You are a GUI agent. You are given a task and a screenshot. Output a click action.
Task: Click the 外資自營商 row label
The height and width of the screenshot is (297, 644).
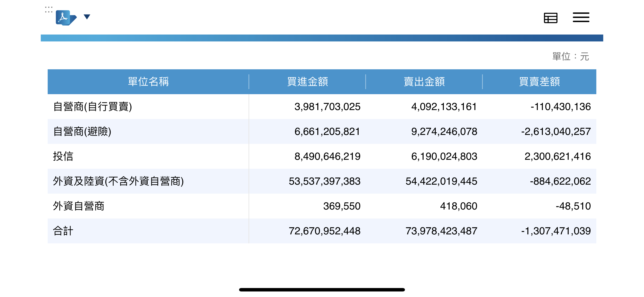(79, 206)
